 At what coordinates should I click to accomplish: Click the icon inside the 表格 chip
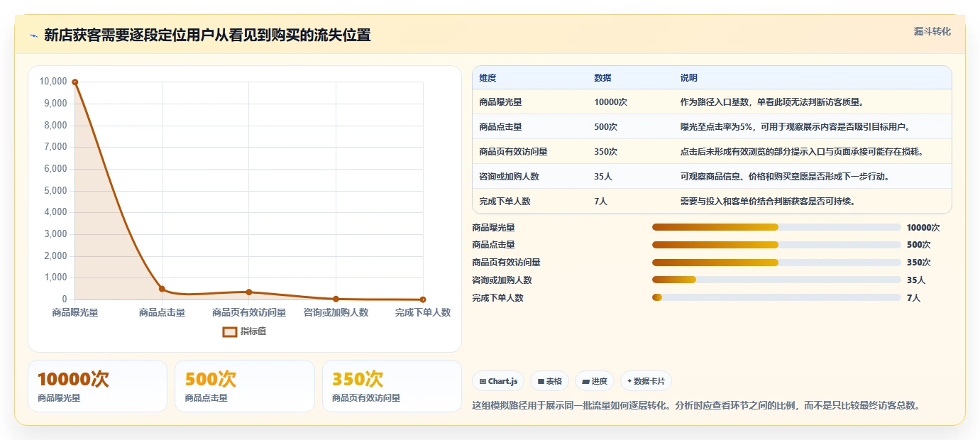[541, 381]
